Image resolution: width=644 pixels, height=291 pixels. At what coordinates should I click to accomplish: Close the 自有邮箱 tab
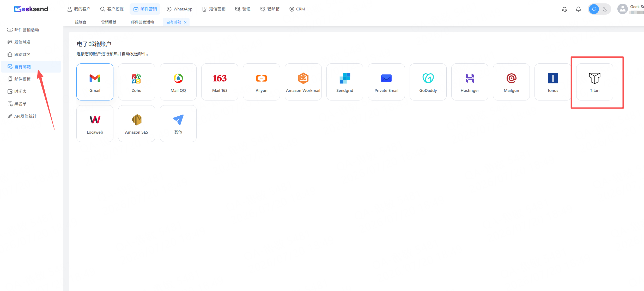(x=185, y=22)
